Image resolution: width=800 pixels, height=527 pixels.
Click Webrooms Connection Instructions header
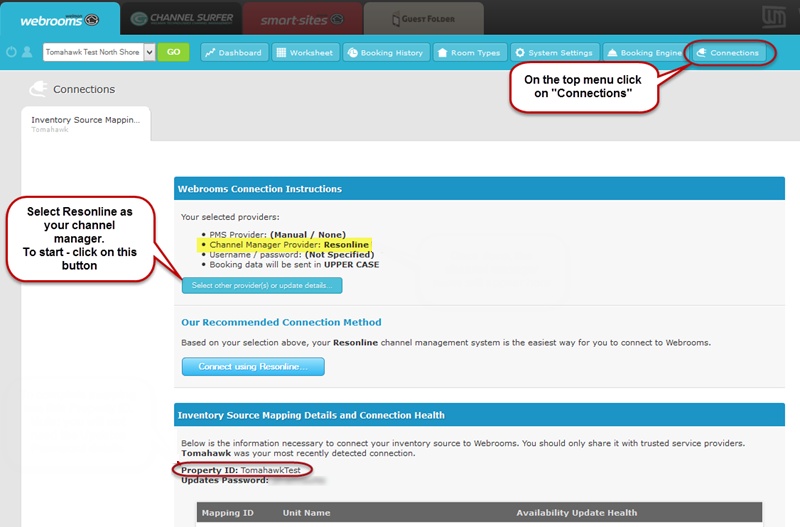[260, 189]
